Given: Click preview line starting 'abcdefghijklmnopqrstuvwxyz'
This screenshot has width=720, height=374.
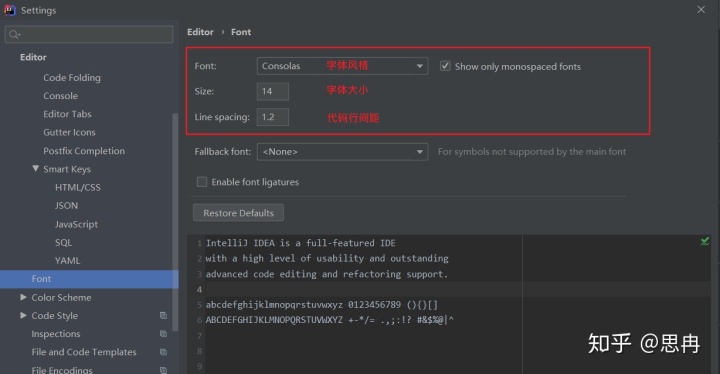Looking at the screenshot, I should tap(321, 305).
